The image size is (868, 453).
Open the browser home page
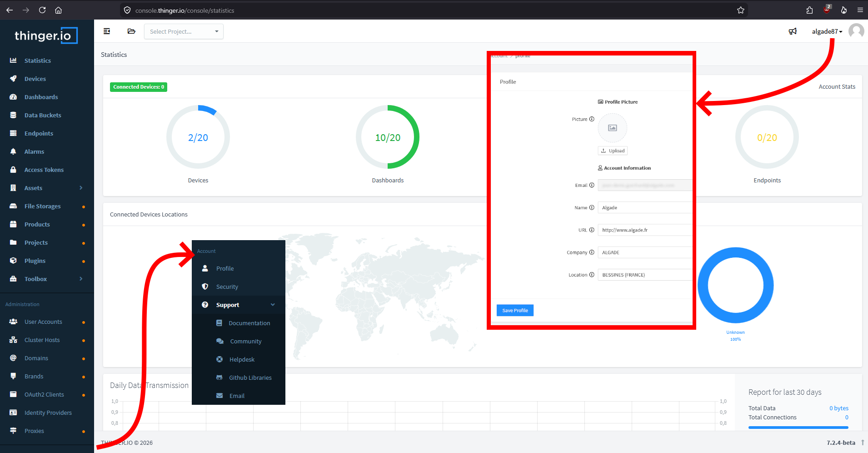58,10
